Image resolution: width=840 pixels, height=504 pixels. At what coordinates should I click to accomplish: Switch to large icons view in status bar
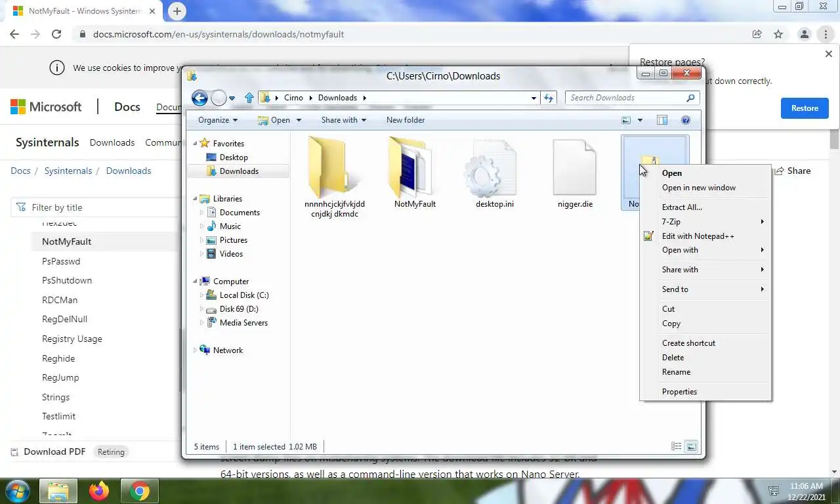[691, 447]
